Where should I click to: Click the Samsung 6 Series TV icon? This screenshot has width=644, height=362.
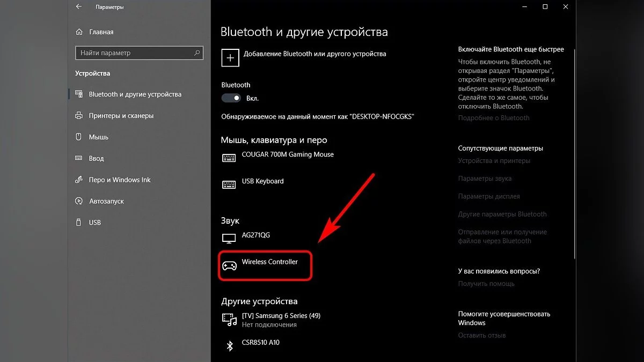pos(230,320)
